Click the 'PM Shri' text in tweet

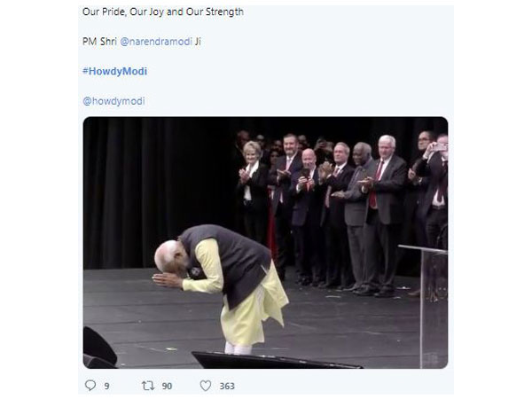point(99,42)
